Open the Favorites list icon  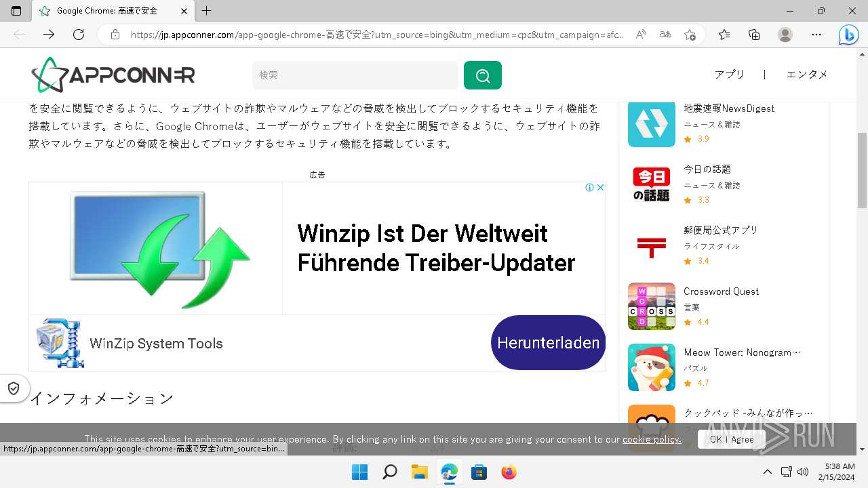click(x=724, y=35)
